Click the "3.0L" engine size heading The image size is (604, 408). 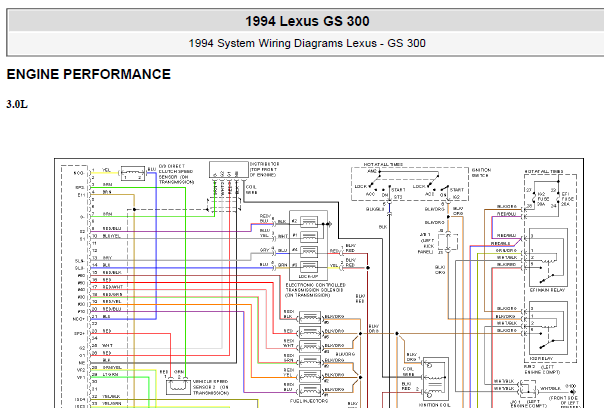pyautogui.click(x=17, y=104)
